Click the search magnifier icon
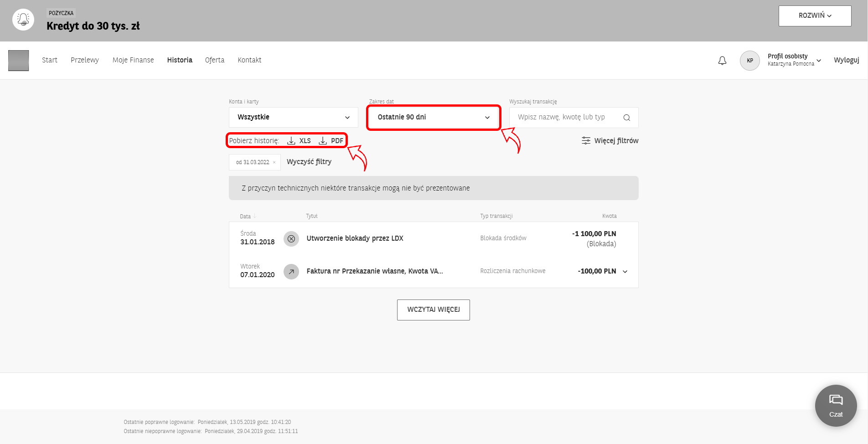 point(627,118)
